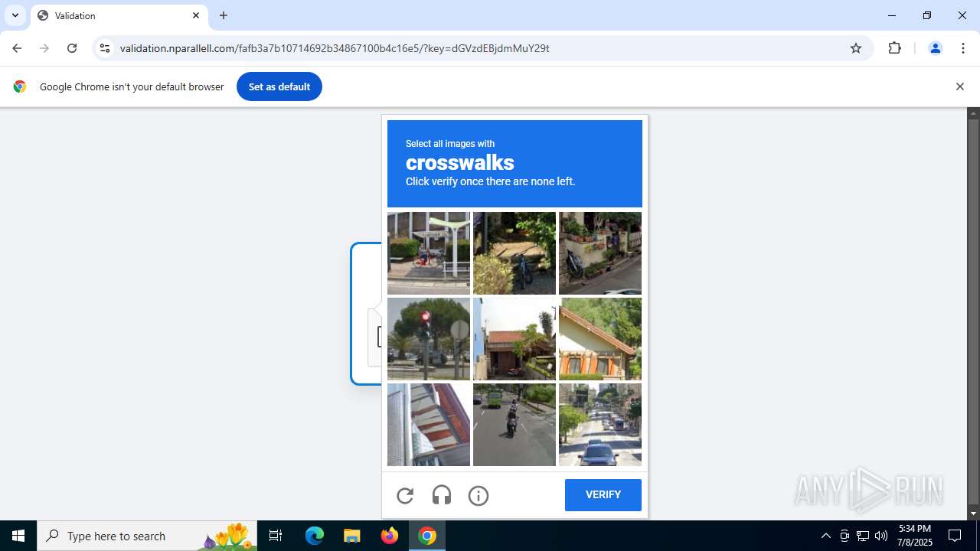Minimize the Chrome window
This screenshot has height=551, width=980.
(892, 15)
